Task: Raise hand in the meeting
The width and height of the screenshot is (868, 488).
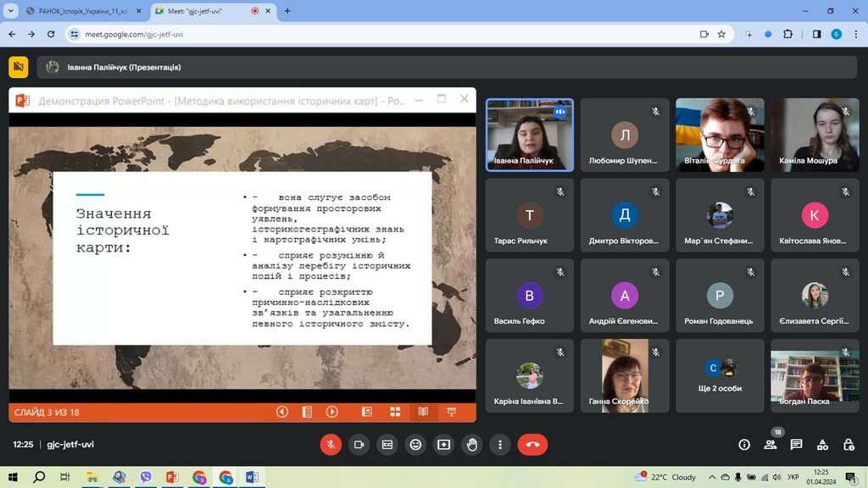Action: tap(472, 444)
